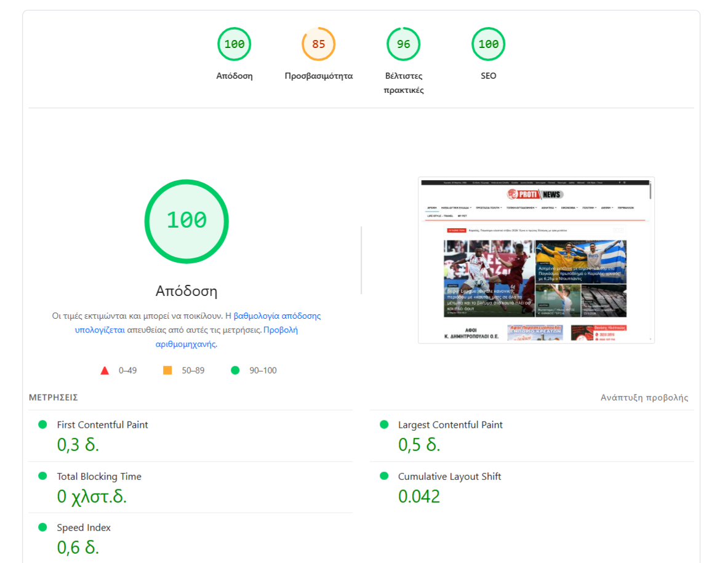This screenshot has width=728, height=563.
Task: Select the Cumulative Layout Shift 0.042 value
Action: [x=419, y=496]
